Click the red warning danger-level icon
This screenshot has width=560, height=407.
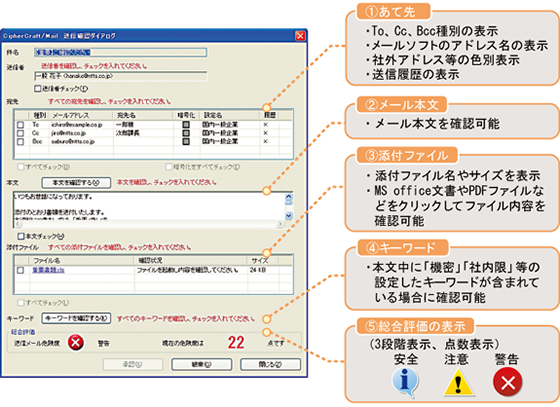76,343
